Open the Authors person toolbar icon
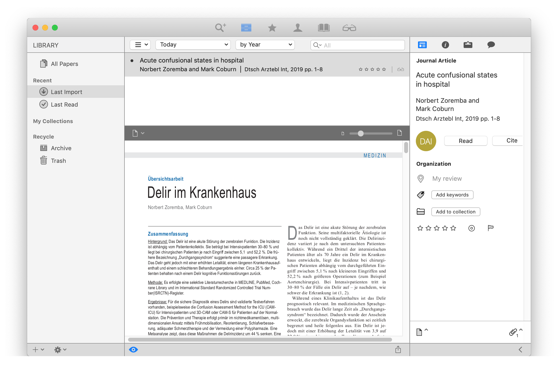The image size is (558, 392). (x=297, y=28)
